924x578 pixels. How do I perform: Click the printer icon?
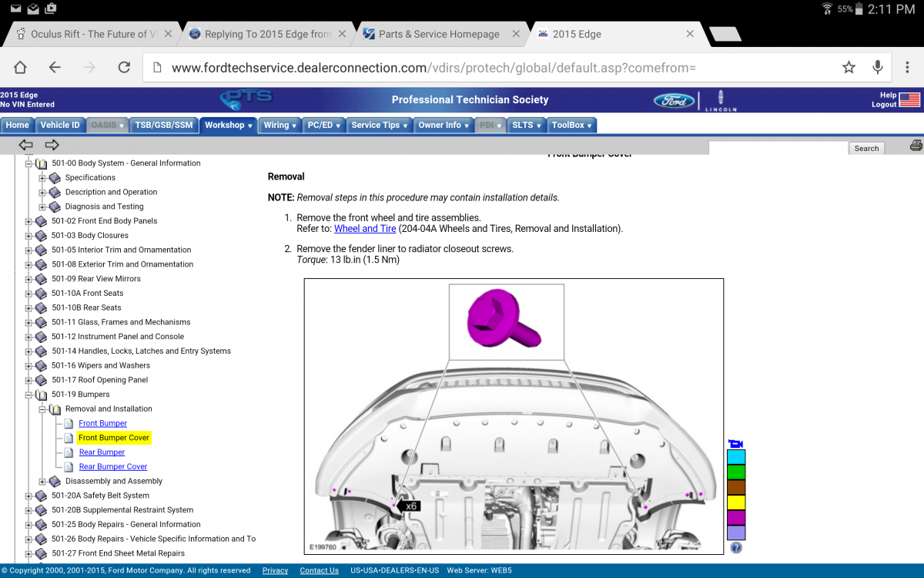pyautogui.click(x=916, y=146)
